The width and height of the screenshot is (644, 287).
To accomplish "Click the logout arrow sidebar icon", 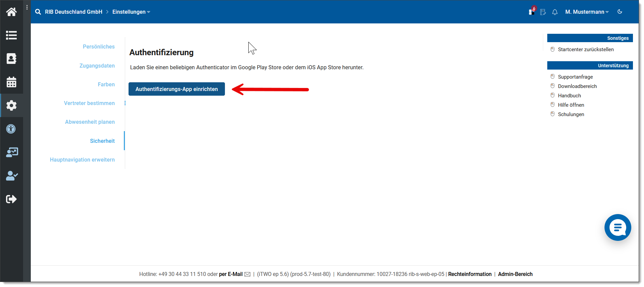I will point(11,199).
